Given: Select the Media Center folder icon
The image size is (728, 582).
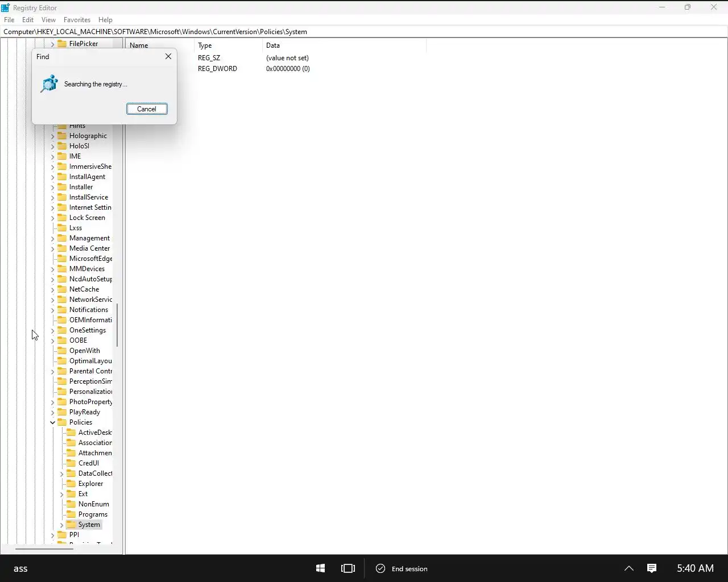Looking at the screenshot, I should click(x=62, y=248).
